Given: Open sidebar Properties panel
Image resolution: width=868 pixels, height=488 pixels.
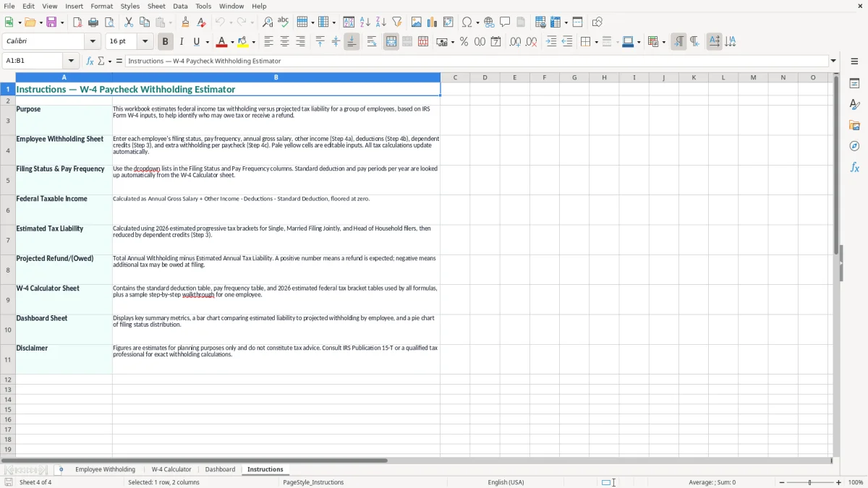Looking at the screenshot, I should 854,83.
